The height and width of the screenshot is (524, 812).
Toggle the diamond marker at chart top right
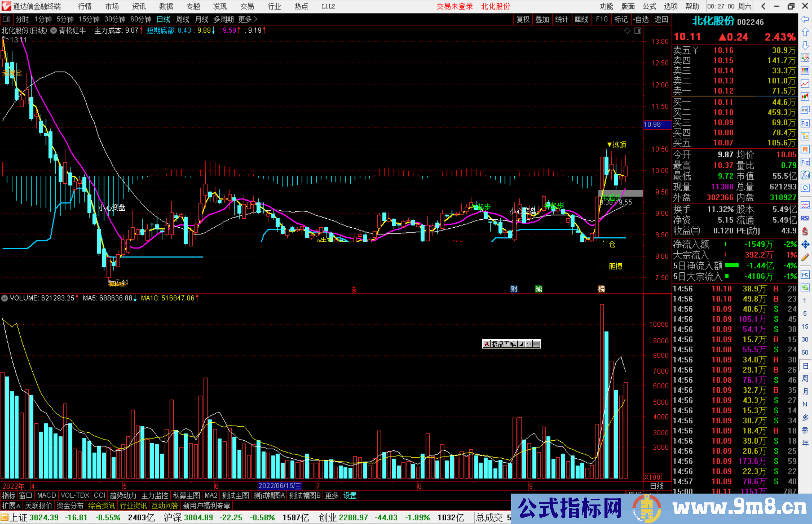[627, 31]
